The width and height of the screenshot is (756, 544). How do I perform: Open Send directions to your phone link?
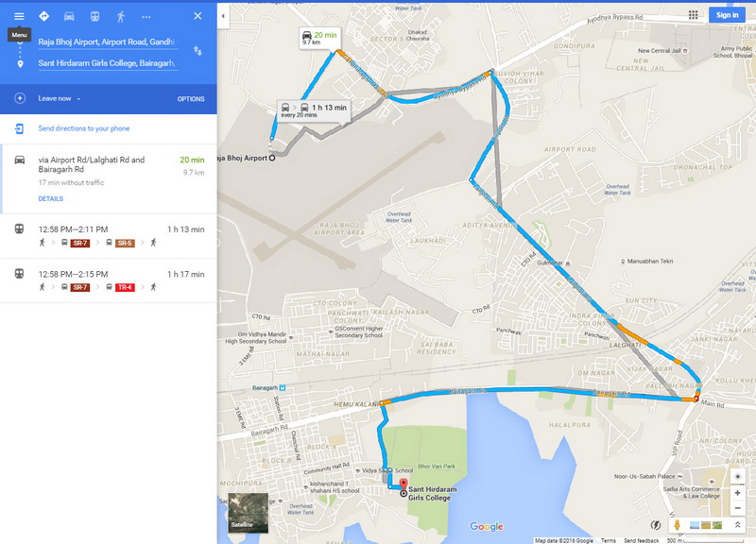coord(84,128)
